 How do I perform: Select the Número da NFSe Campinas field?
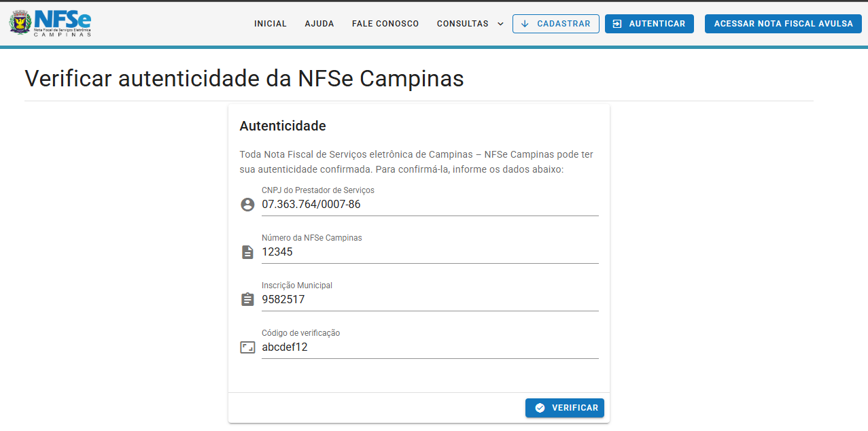pyautogui.click(x=430, y=252)
